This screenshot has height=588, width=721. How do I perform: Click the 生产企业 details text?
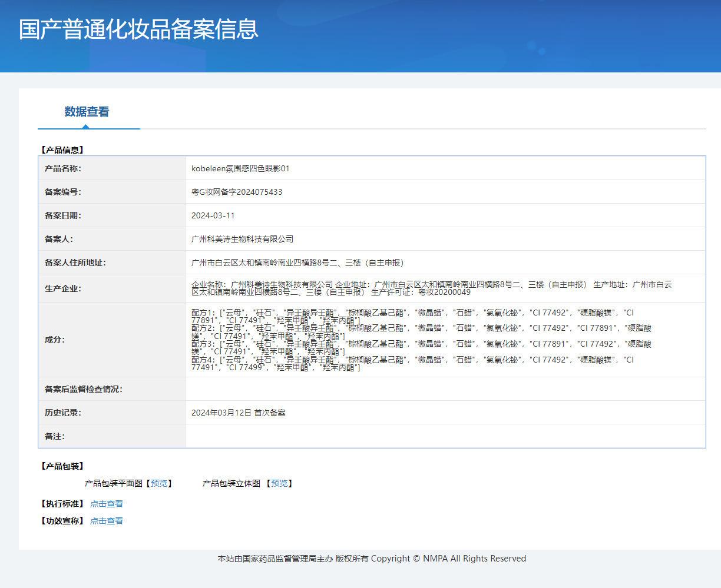tap(432, 288)
